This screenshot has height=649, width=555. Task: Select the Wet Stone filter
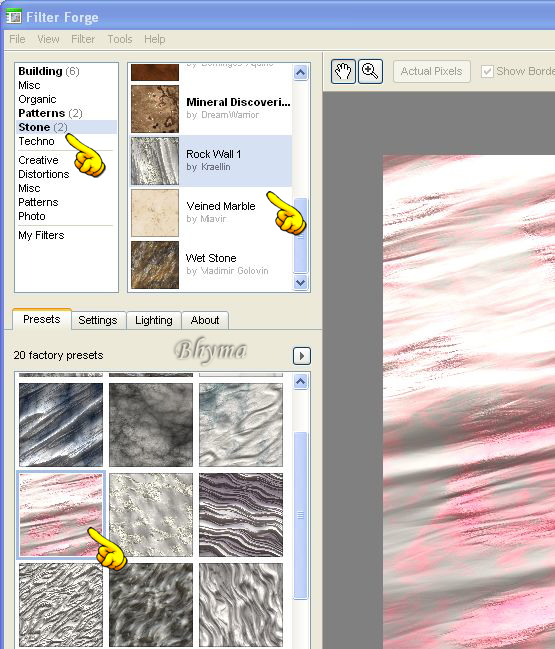[211, 265]
